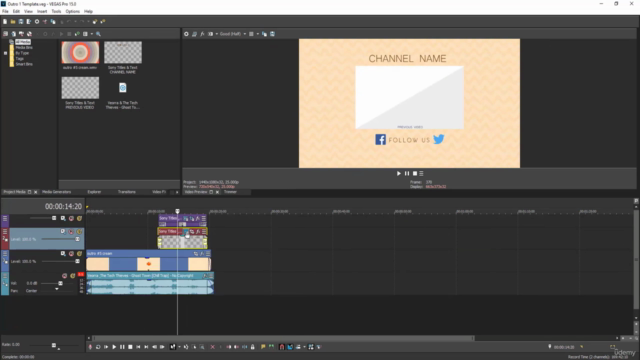Expand the By Type node in media tree
Image resolution: width=640 pixels, height=360 pixels.
[6, 53]
